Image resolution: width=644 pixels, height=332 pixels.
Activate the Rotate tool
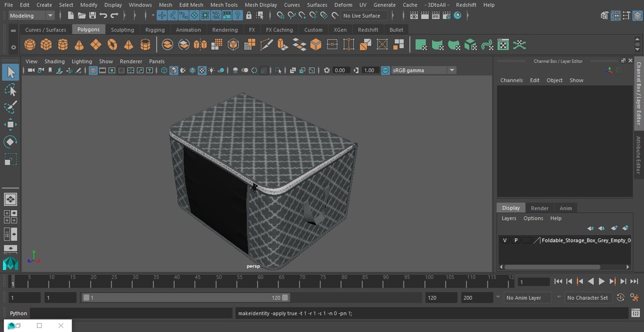click(x=10, y=142)
